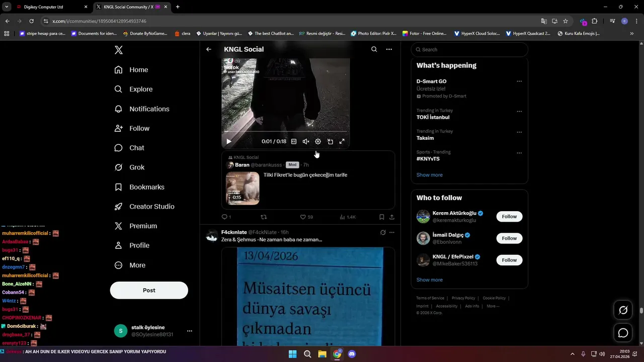Follow İsmail Dalgıç
Screen dimensions: 644x362
(x=509, y=238)
